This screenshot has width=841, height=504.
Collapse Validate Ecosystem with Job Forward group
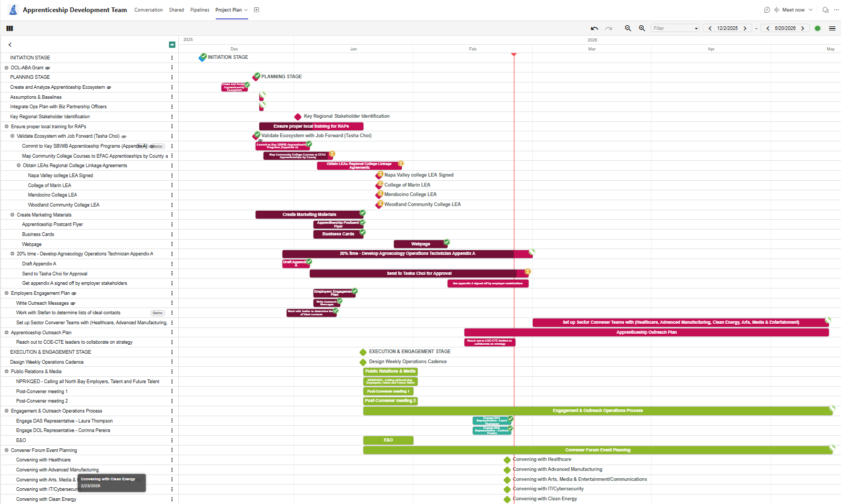pyautogui.click(x=12, y=136)
